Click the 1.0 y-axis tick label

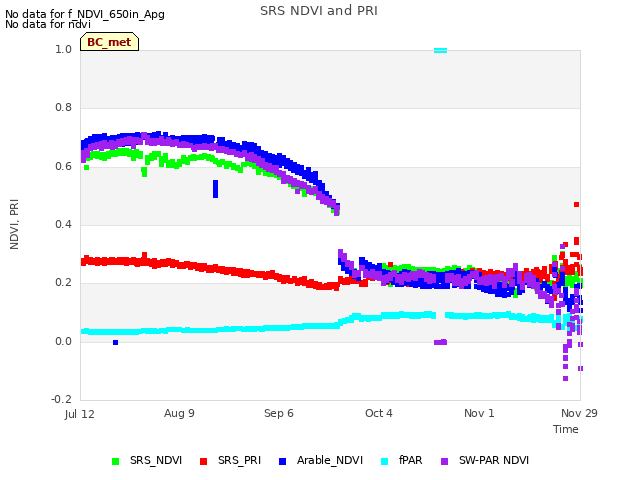click(x=63, y=49)
